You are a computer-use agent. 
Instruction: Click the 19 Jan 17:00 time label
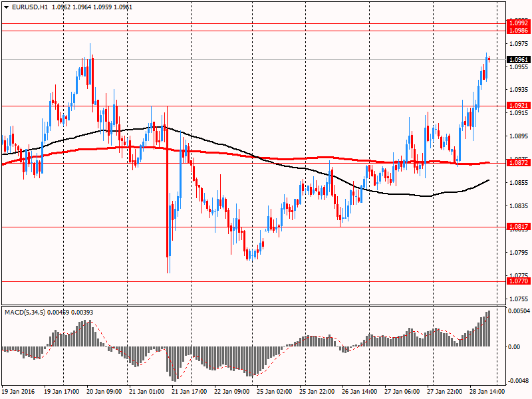pos(62,392)
